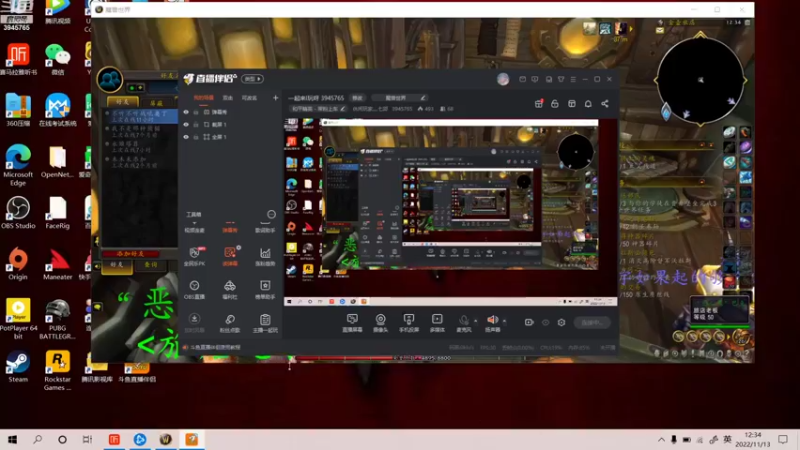This screenshot has width=800, height=450.
Task: Click the share icon in Douyu companion
Action: coord(605,104)
